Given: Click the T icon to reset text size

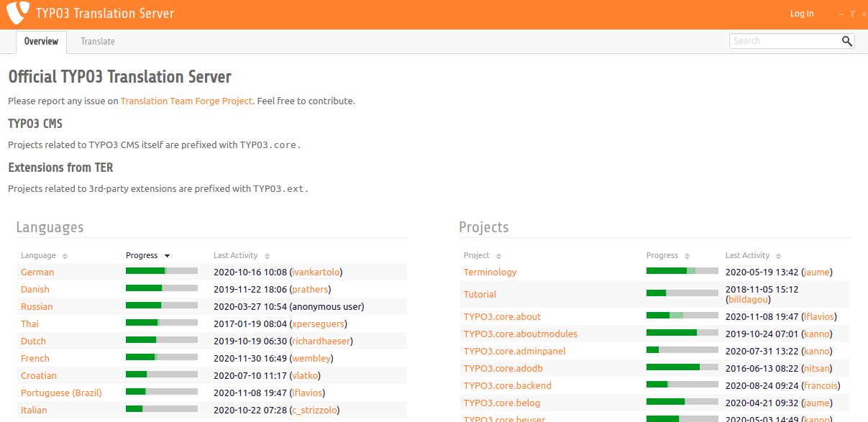Looking at the screenshot, I should 851,14.
